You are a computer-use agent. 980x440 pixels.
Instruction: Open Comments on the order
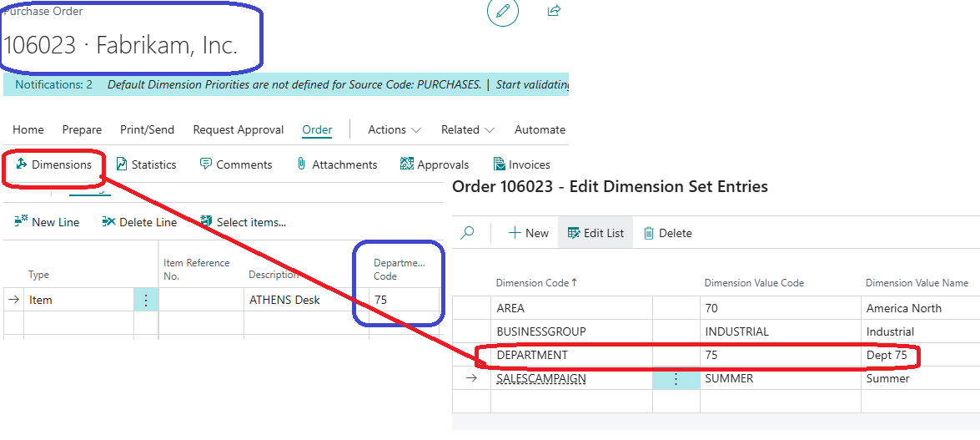(236, 164)
